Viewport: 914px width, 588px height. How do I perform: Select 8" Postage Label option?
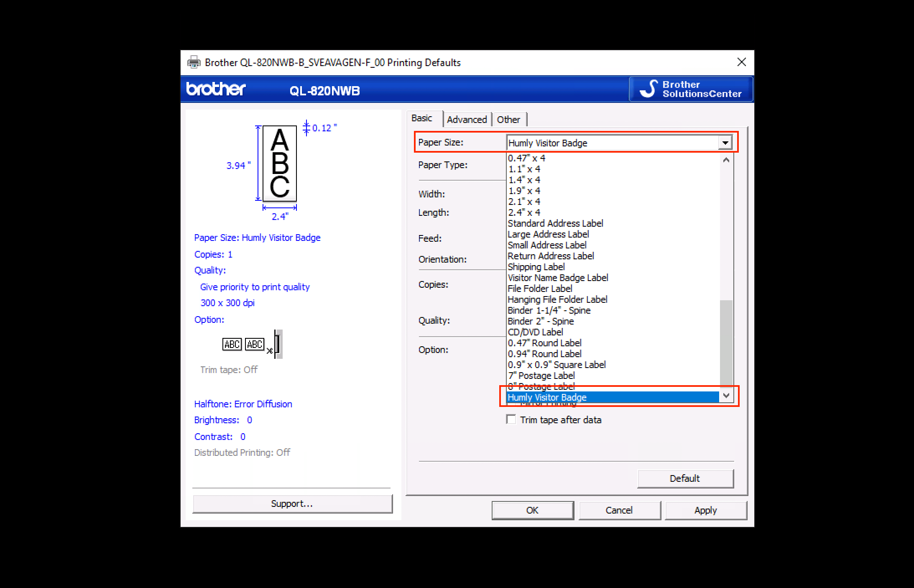click(x=613, y=386)
